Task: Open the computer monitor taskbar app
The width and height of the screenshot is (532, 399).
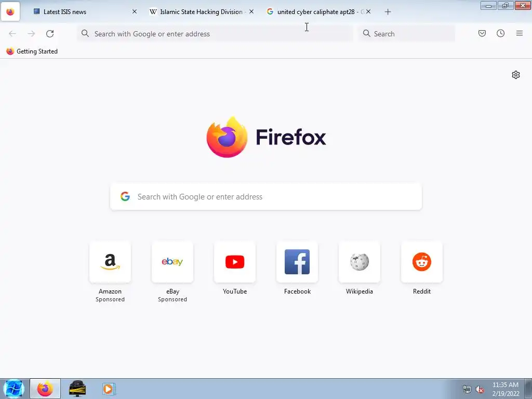Action: [x=77, y=389]
